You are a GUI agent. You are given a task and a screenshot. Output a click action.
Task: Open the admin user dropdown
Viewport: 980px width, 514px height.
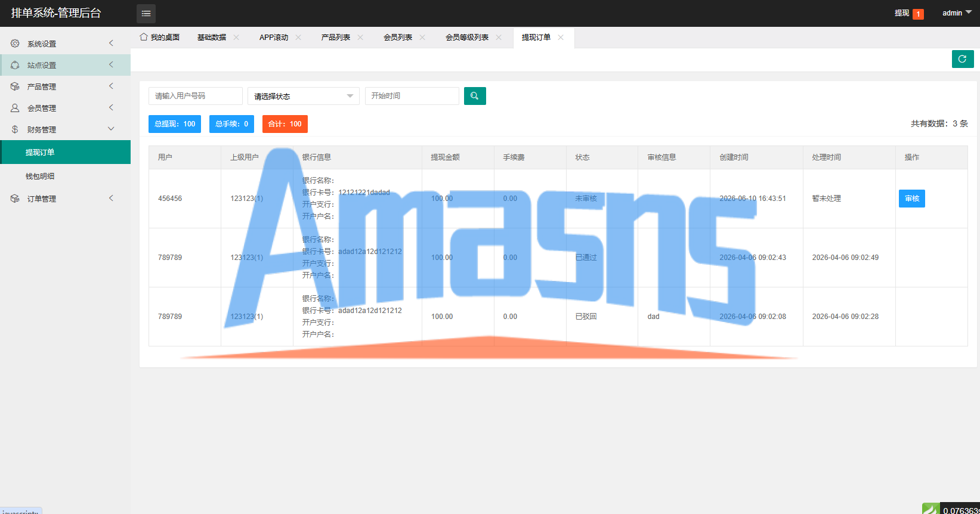tap(957, 13)
